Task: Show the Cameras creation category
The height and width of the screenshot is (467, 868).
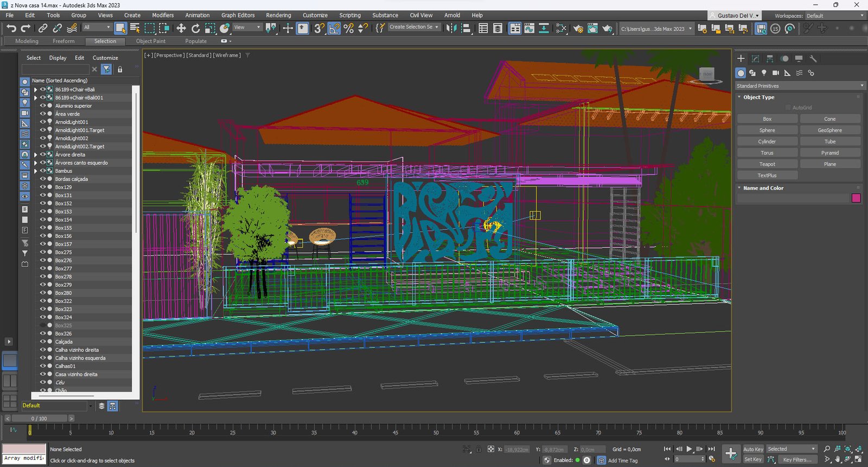Action: point(776,73)
